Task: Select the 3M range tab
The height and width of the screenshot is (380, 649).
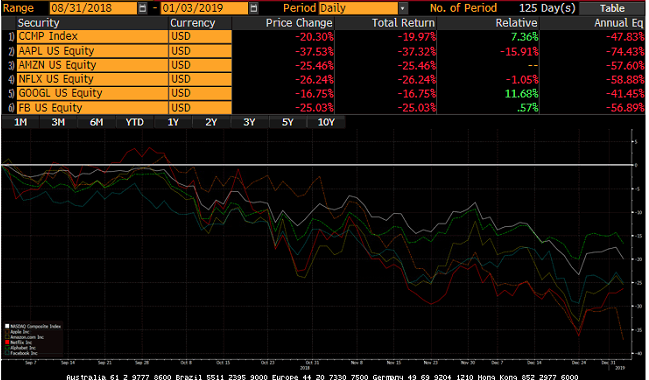Action: pos(58,122)
